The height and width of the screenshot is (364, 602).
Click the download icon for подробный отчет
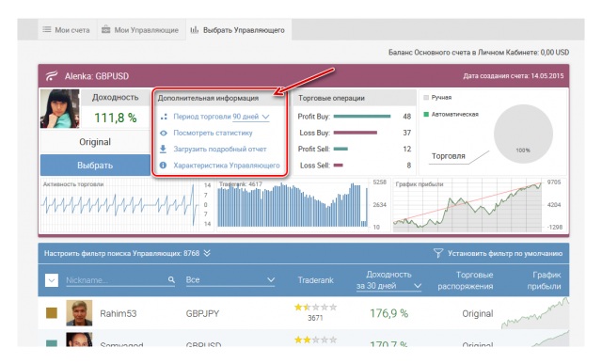[163, 149]
